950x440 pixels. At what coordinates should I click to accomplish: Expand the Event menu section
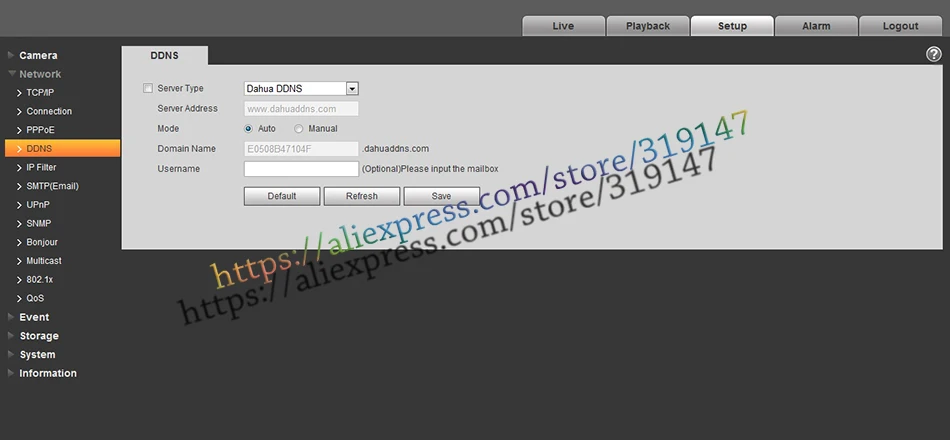(34, 317)
